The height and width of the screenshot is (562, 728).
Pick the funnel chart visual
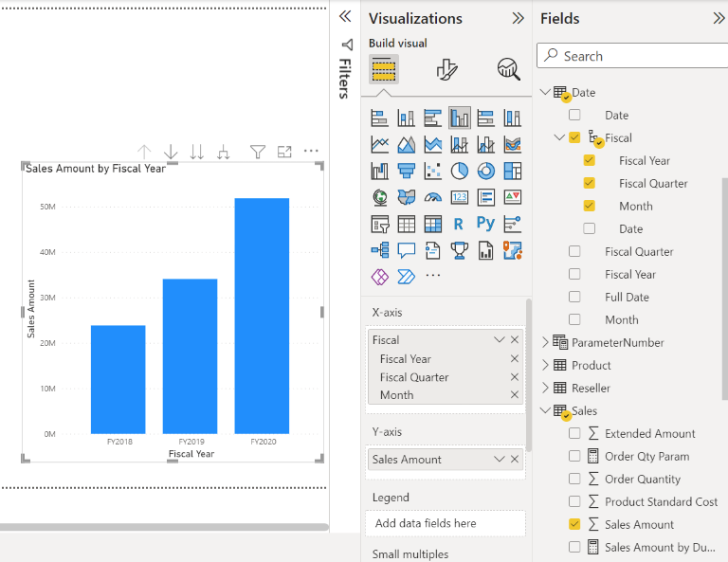click(407, 171)
